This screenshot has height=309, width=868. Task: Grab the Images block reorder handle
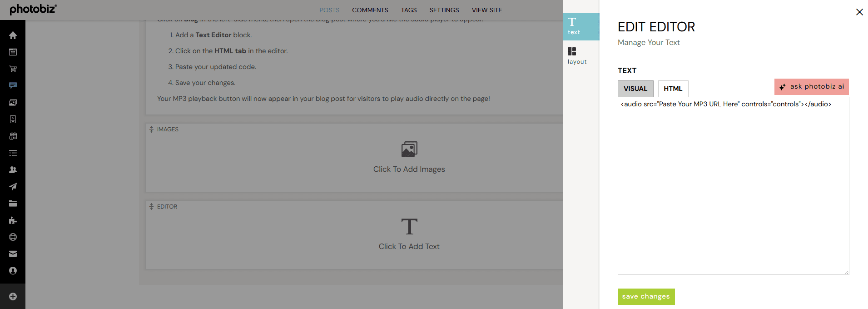click(151, 130)
